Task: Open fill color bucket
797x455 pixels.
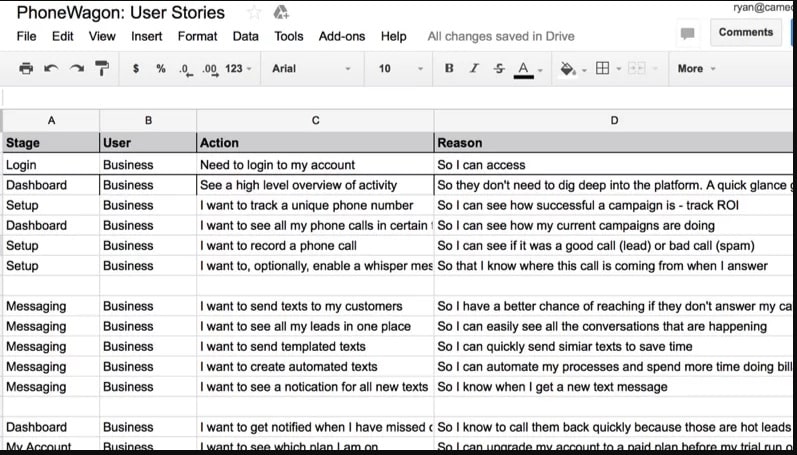Action: [568, 69]
